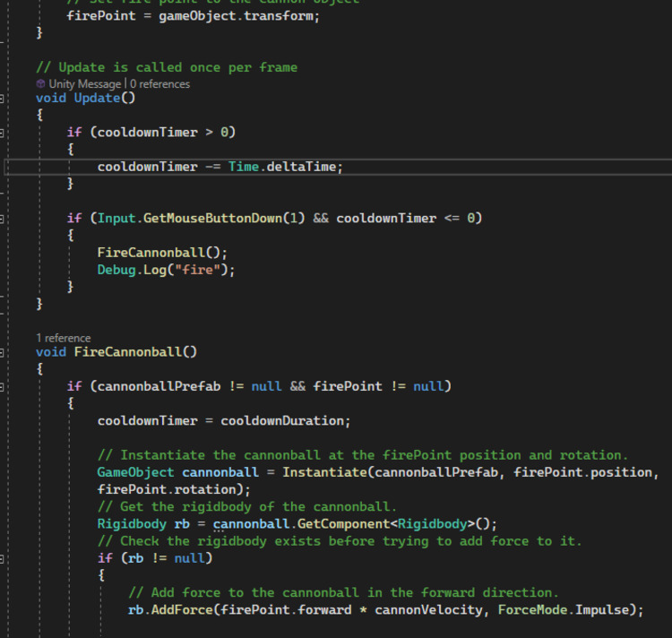This screenshot has width=672, height=638.
Task: Click the "fire" string literal
Action: [198, 270]
